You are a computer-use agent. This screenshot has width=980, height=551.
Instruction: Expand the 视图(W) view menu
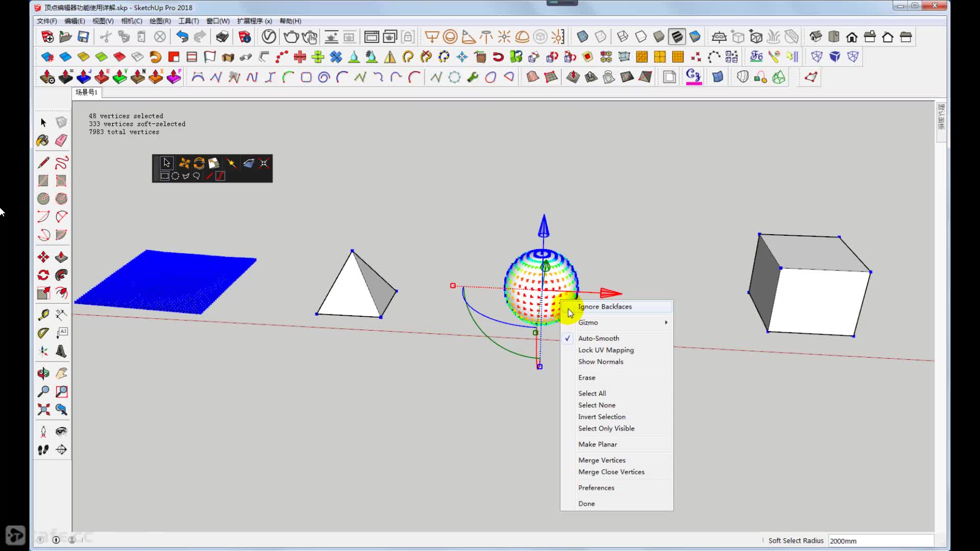103,21
